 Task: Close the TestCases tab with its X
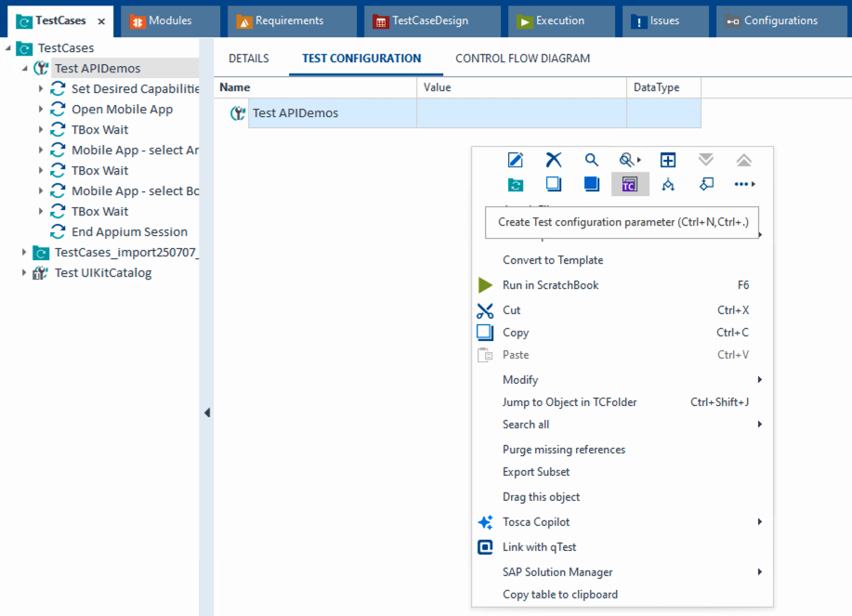point(101,21)
